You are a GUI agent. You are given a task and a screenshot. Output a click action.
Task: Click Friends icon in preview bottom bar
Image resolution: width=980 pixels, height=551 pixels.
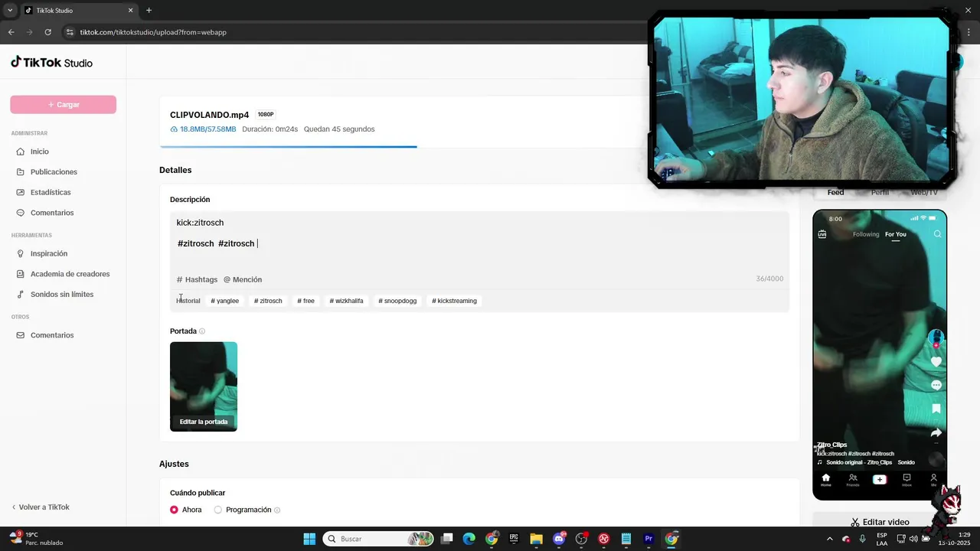tap(853, 480)
